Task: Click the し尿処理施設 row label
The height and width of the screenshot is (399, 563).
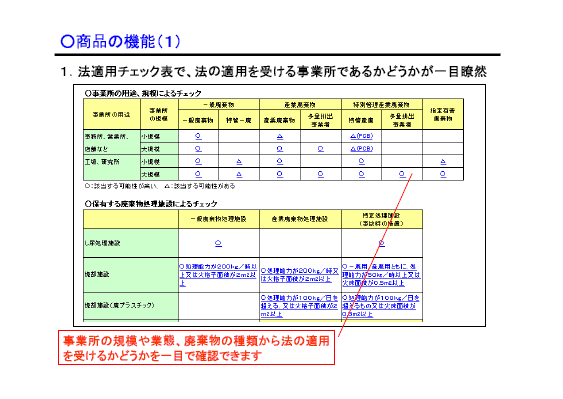Action: 102,243
